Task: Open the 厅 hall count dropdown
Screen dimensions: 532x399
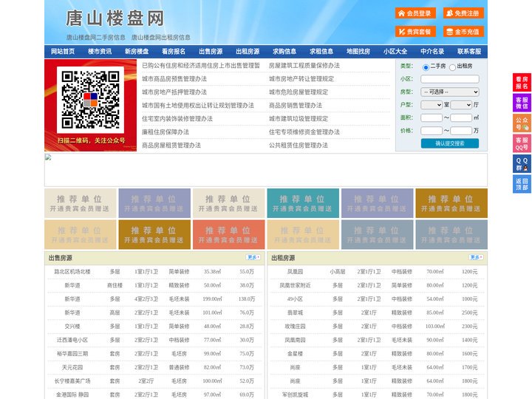Action: [x=461, y=105]
